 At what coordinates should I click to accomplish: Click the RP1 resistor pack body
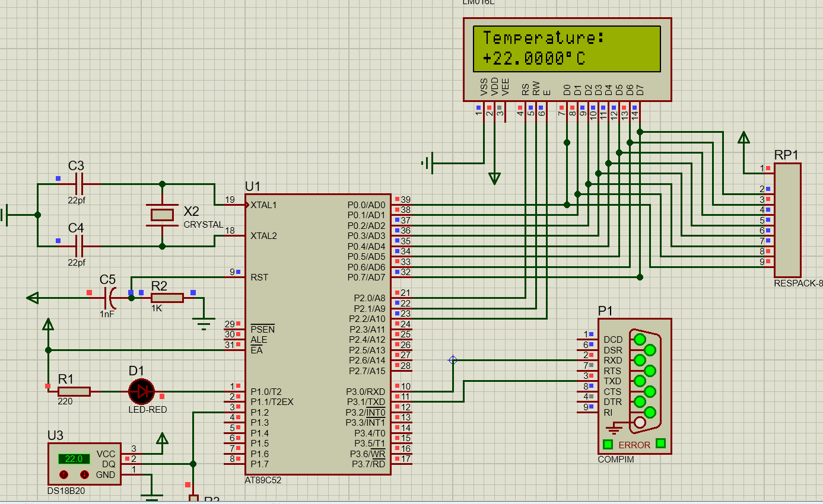pos(787,219)
